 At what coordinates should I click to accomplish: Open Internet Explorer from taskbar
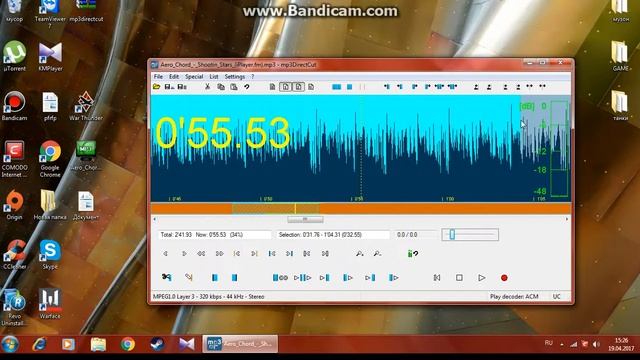coord(39,344)
